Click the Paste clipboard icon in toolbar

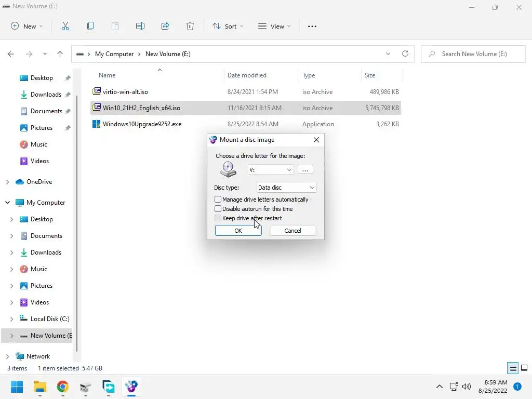(115, 26)
